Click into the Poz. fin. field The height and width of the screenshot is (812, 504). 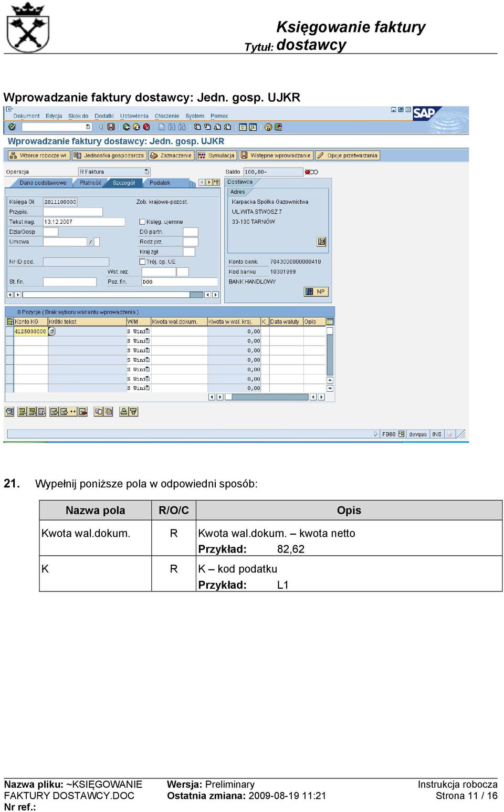pyautogui.click(x=180, y=282)
